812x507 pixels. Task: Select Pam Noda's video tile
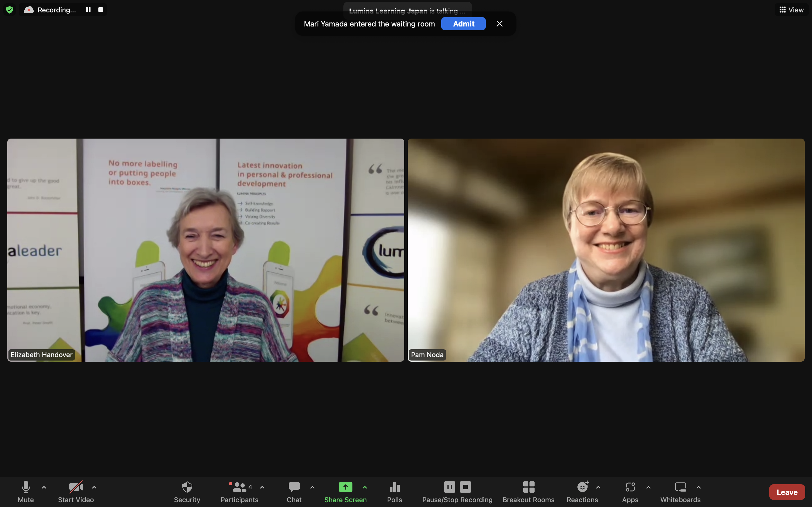pos(606,250)
